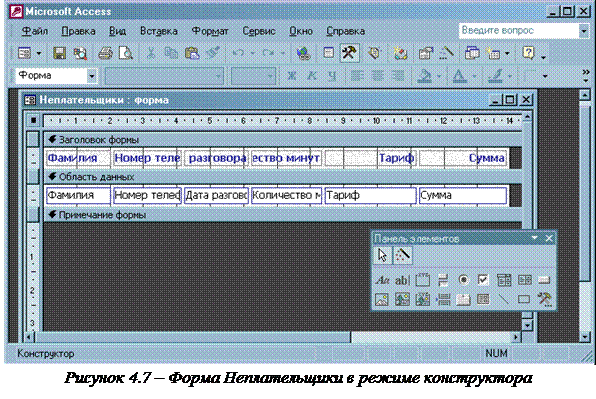Image resolution: width=596 pixels, height=399 pixels.
Task: Open the font name combo box
Action: [164, 76]
